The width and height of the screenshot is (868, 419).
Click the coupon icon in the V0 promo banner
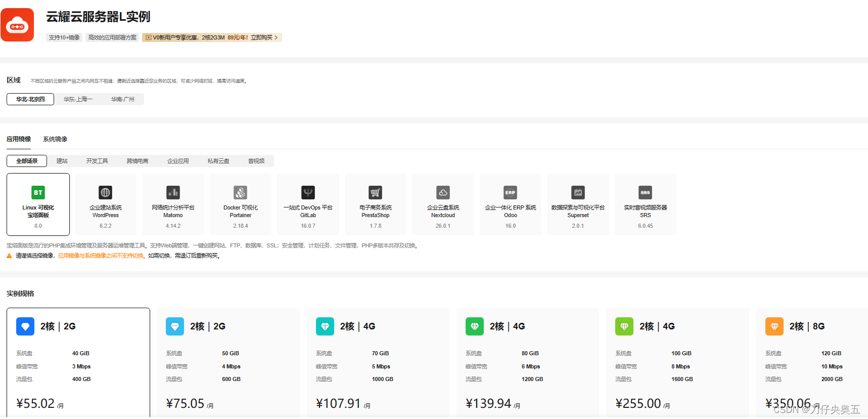(x=149, y=37)
